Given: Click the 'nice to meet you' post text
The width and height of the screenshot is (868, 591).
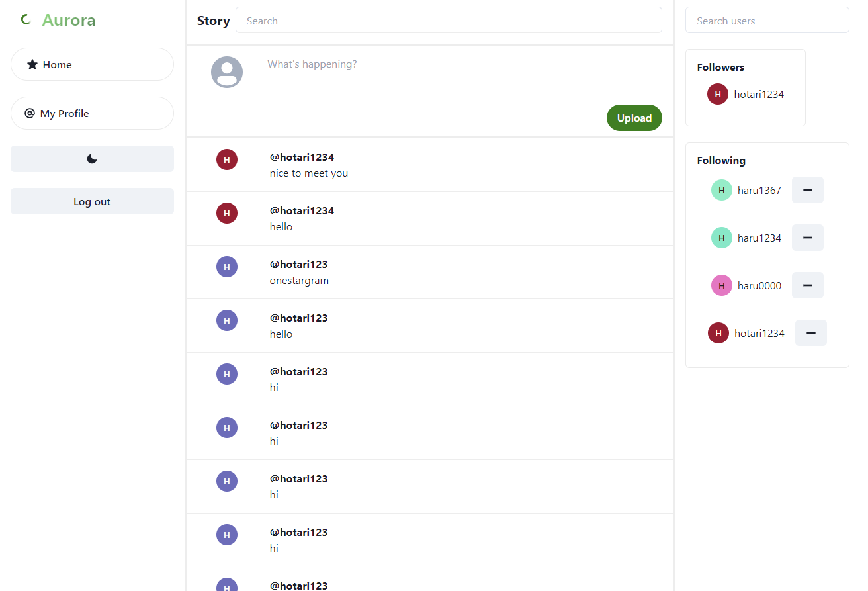Looking at the screenshot, I should 309,173.
